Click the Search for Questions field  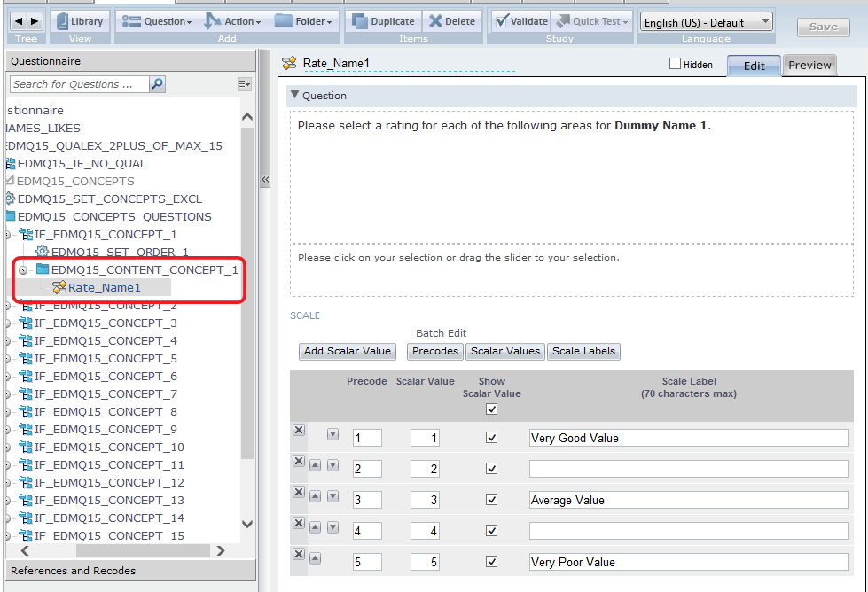(79, 84)
